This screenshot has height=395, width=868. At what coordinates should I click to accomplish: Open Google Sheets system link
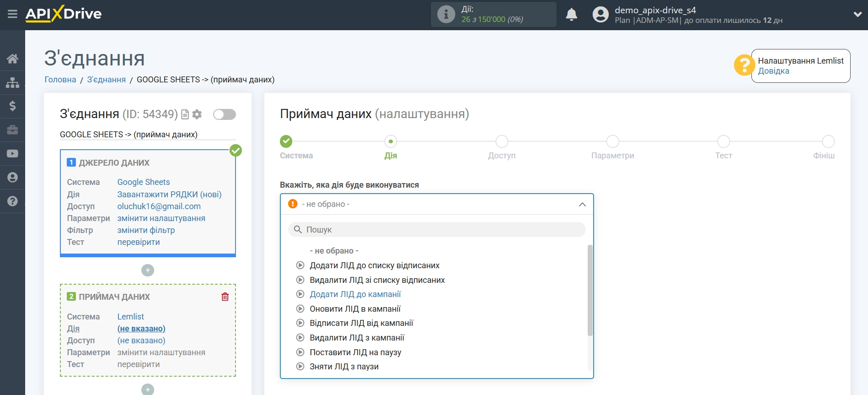click(144, 182)
